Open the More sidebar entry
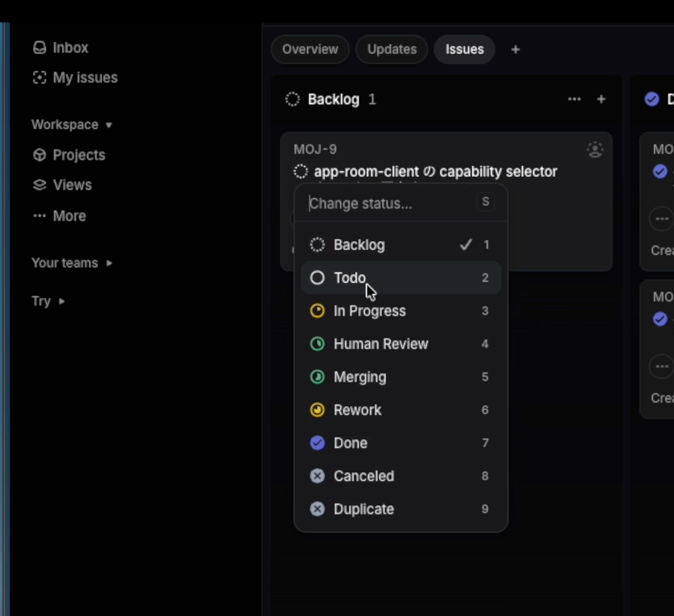This screenshot has width=674, height=616. click(60, 216)
